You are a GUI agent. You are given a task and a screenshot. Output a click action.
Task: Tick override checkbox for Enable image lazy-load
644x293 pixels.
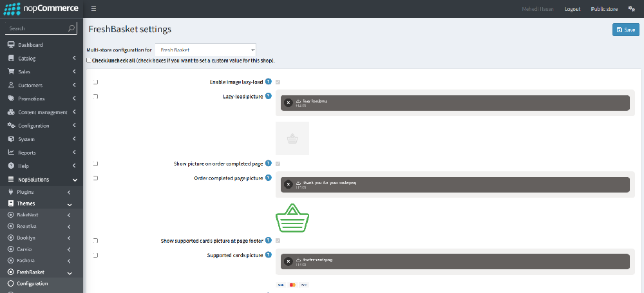[96, 82]
